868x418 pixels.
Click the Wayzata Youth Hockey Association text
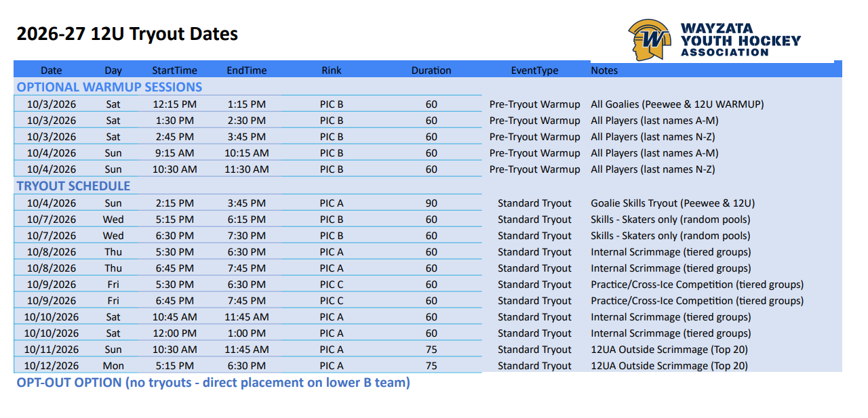(x=741, y=40)
